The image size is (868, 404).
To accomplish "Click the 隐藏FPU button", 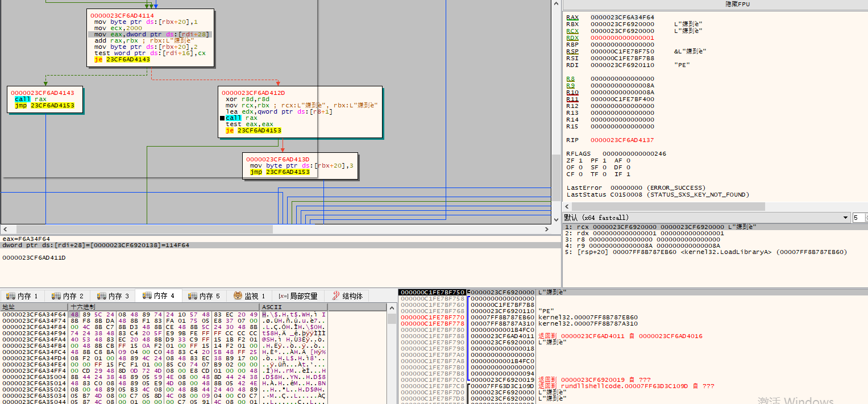I will (x=715, y=4).
